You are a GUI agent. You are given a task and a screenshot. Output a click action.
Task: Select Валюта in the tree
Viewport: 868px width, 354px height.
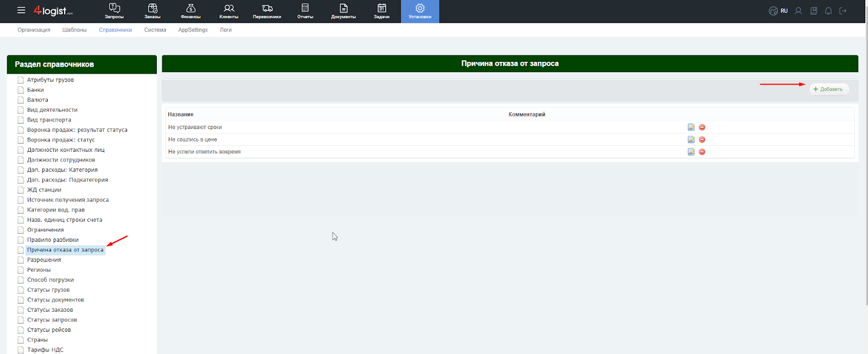pyautogui.click(x=37, y=100)
